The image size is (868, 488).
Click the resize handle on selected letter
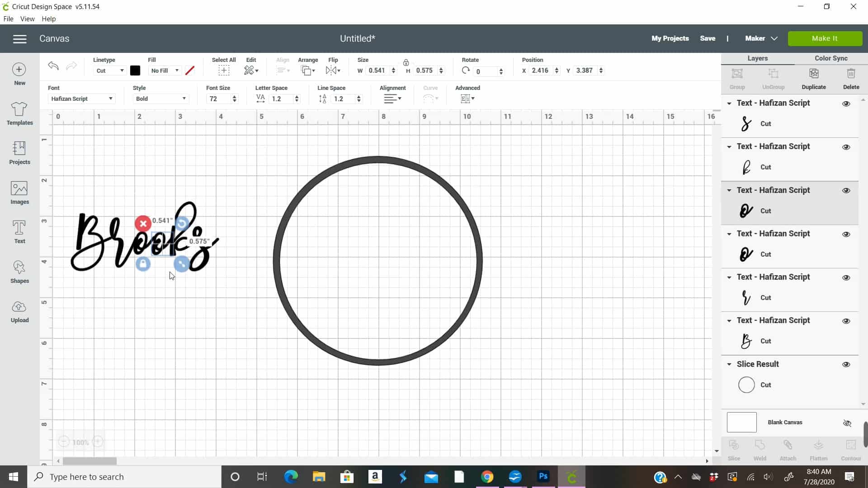click(x=182, y=264)
